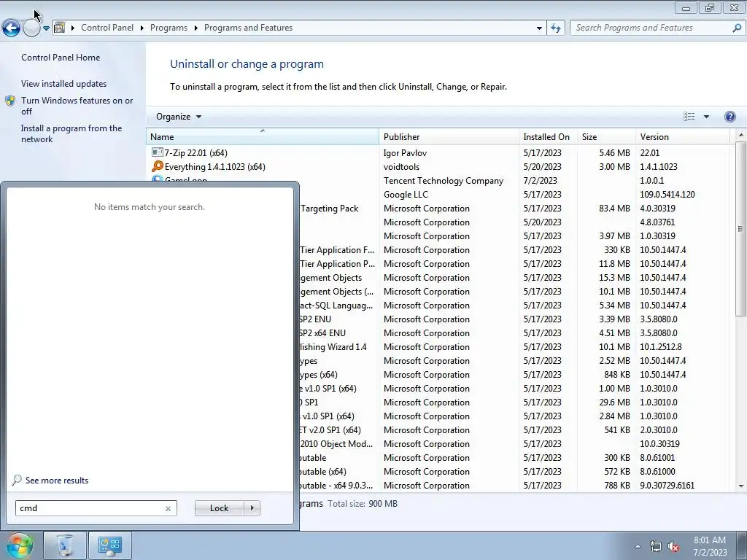Click the clock showing 8:01 AM

710,546
